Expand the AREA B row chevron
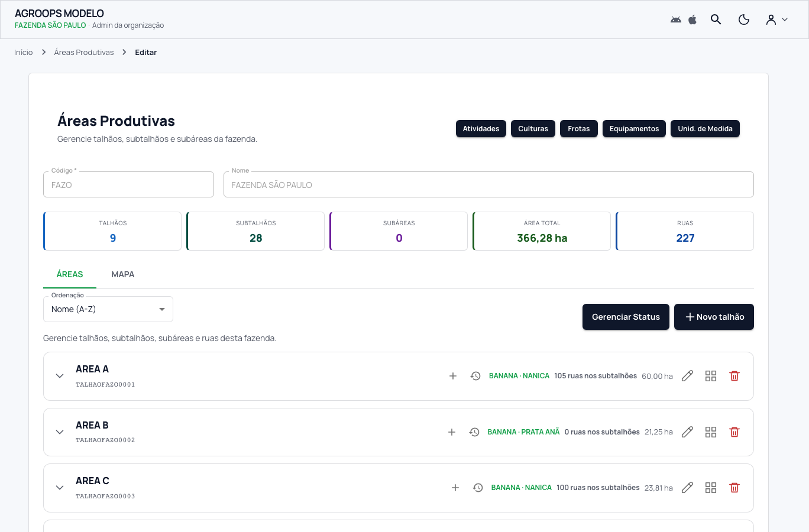 pos(60,432)
